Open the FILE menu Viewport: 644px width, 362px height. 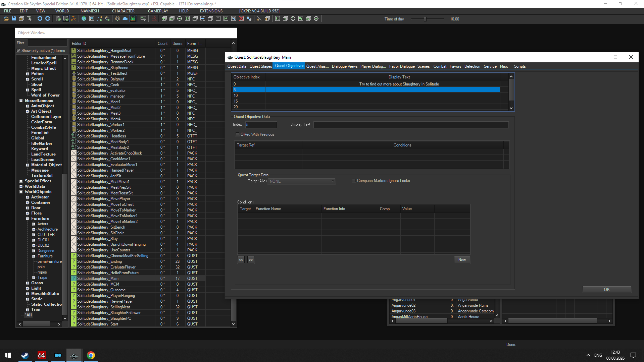8,11
